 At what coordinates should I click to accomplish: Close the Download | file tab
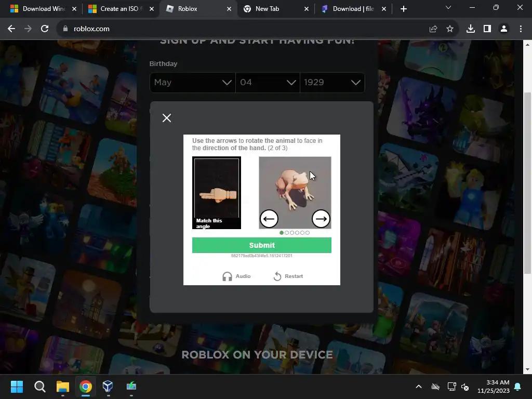(x=384, y=9)
